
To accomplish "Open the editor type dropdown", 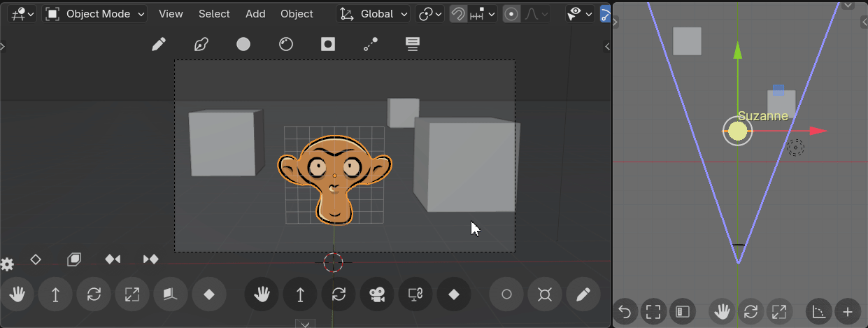I will tap(22, 14).
